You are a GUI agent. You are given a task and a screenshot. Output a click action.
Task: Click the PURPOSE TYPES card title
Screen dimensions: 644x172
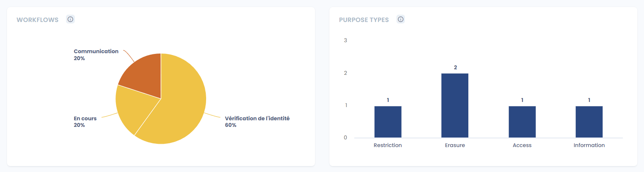(x=364, y=20)
